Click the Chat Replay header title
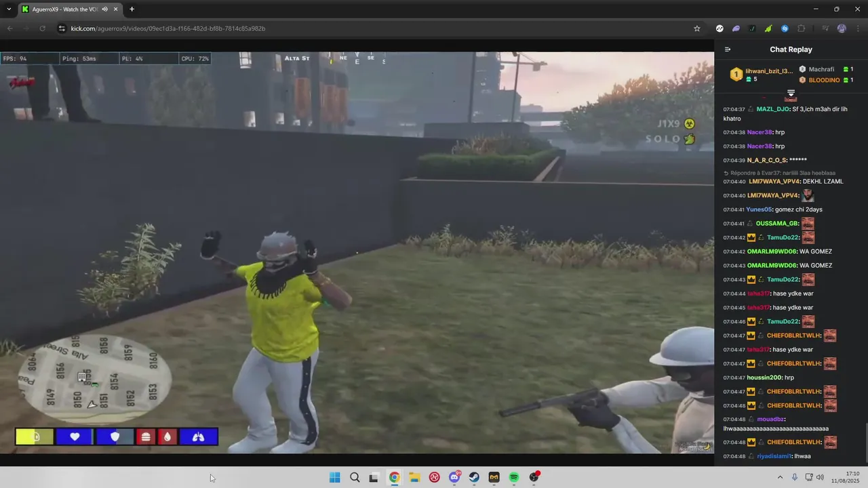Image resolution: width=868 pixels, height=488 pixels. [791, 49]
